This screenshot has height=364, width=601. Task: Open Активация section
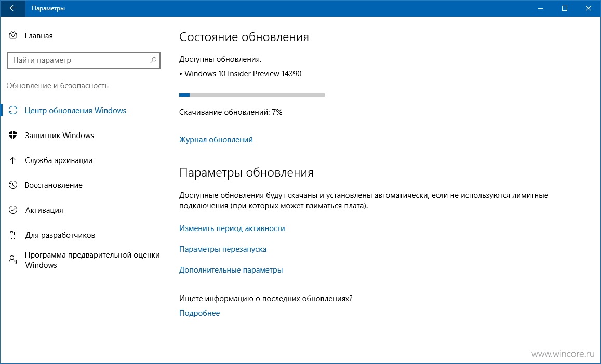pyautogui.click(x=44, y=210)
